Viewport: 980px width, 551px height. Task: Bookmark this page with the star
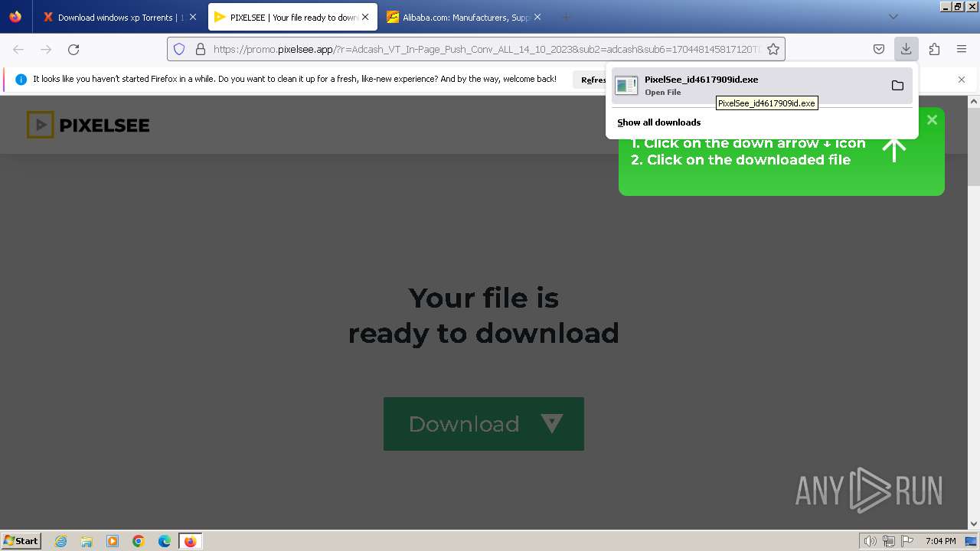tap(773, 49)
